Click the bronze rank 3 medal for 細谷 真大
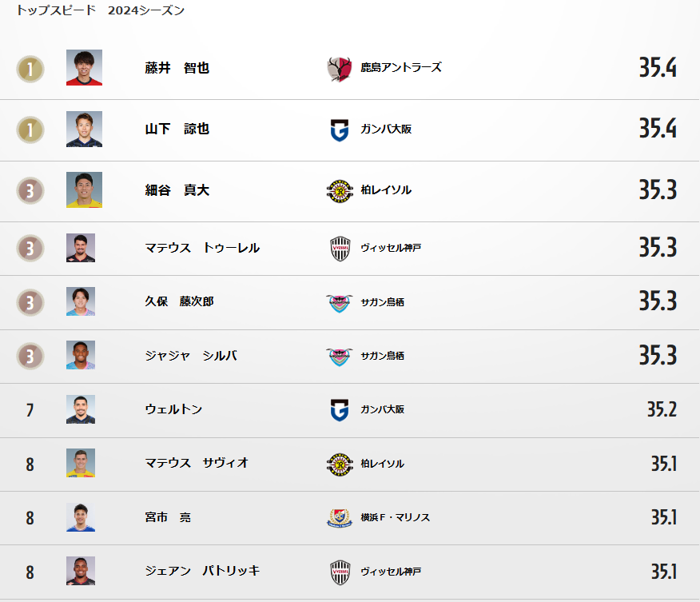700x602 pixels. coord(30,191)
